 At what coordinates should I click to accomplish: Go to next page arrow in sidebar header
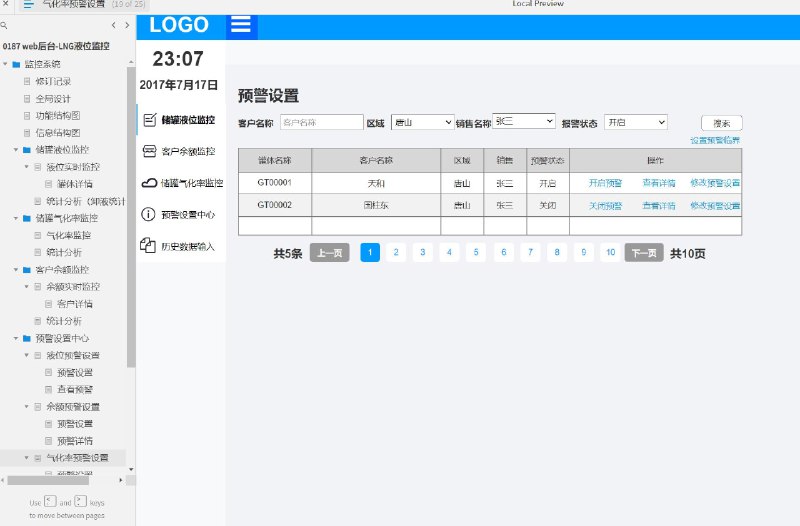click(x=127, y=25)
